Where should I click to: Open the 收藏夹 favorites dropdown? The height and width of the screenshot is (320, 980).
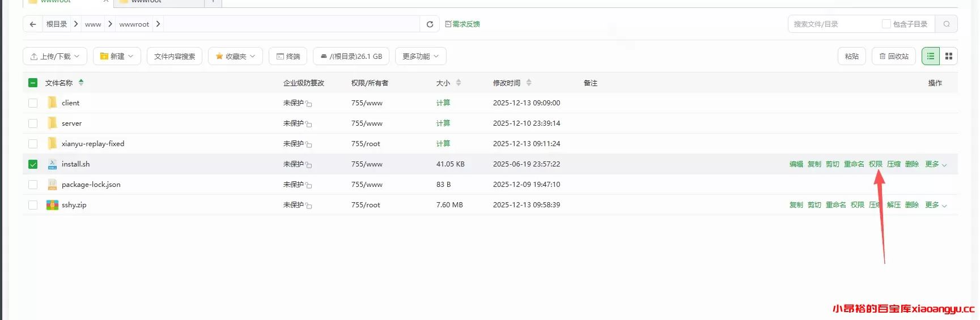point(235,56)
